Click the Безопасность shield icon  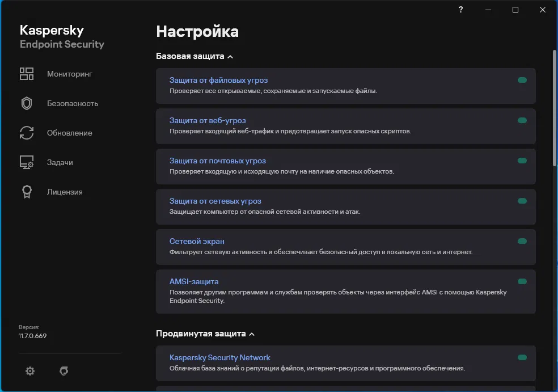point(27,103)
